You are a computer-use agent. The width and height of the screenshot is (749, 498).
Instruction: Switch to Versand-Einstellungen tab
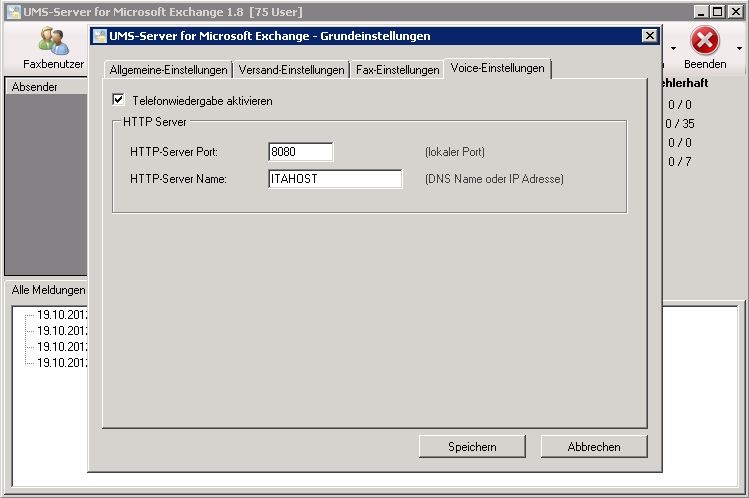(x=291, y=70)
